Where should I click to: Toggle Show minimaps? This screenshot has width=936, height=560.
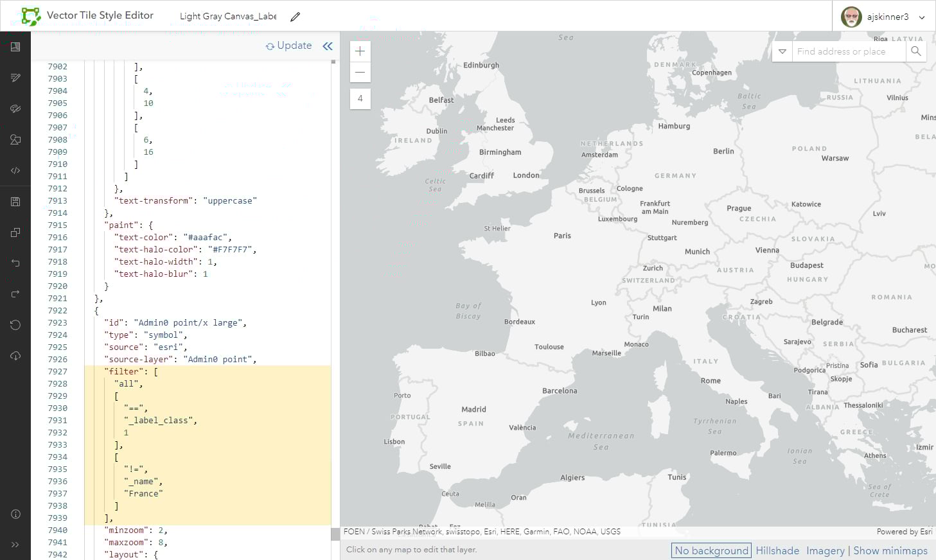pyautogui.click(x=890, y=550)
